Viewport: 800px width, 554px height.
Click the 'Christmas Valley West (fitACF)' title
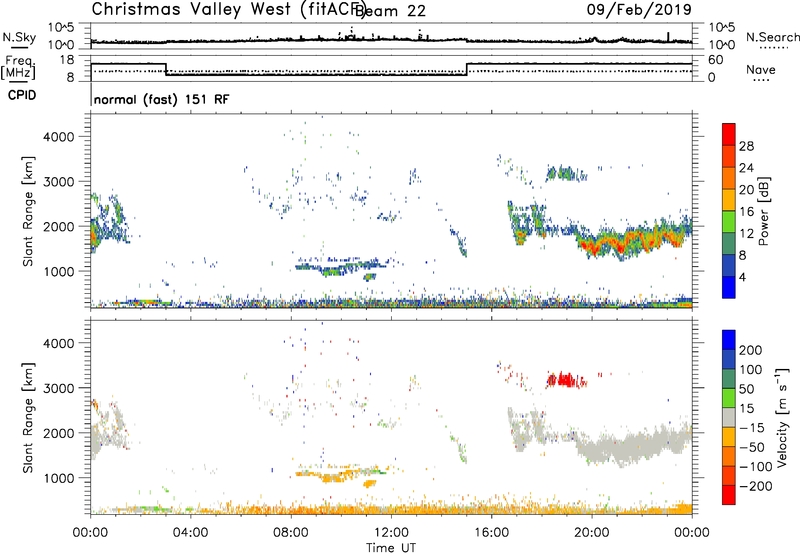228,10
